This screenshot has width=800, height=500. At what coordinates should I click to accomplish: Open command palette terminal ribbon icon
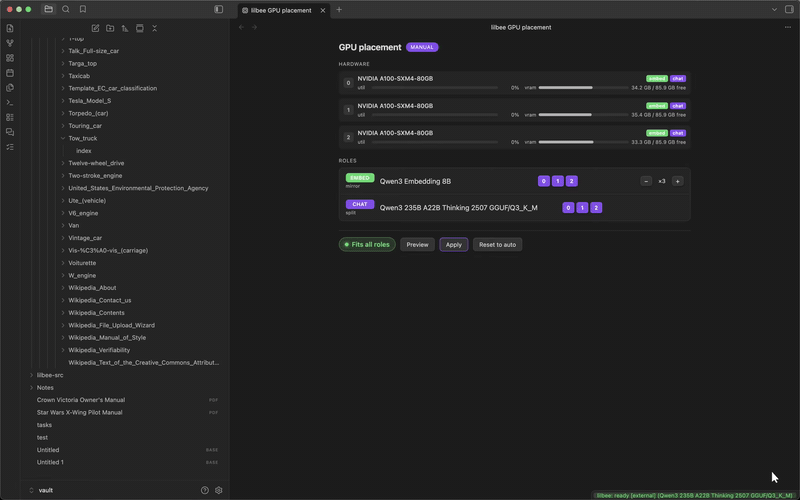click(x=10, y=102)
